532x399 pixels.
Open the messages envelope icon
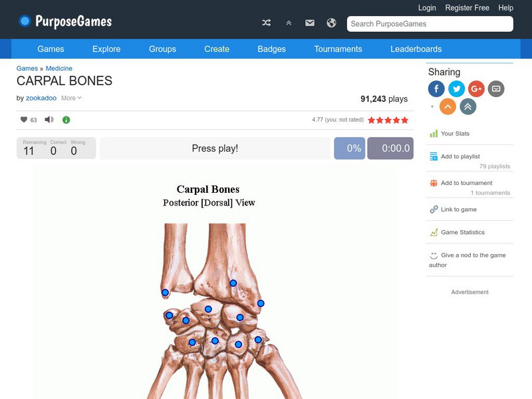309,23
